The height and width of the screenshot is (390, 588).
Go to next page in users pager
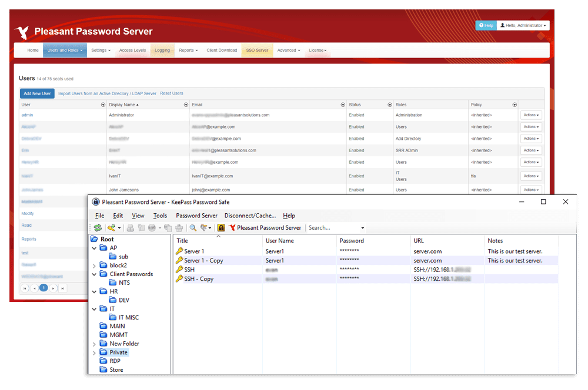point(54,288)
